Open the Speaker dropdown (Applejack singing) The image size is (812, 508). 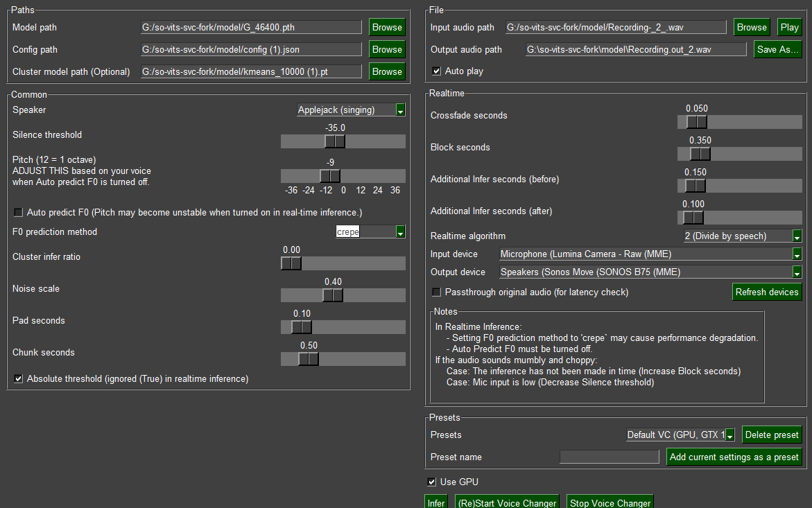coord(351,110)
